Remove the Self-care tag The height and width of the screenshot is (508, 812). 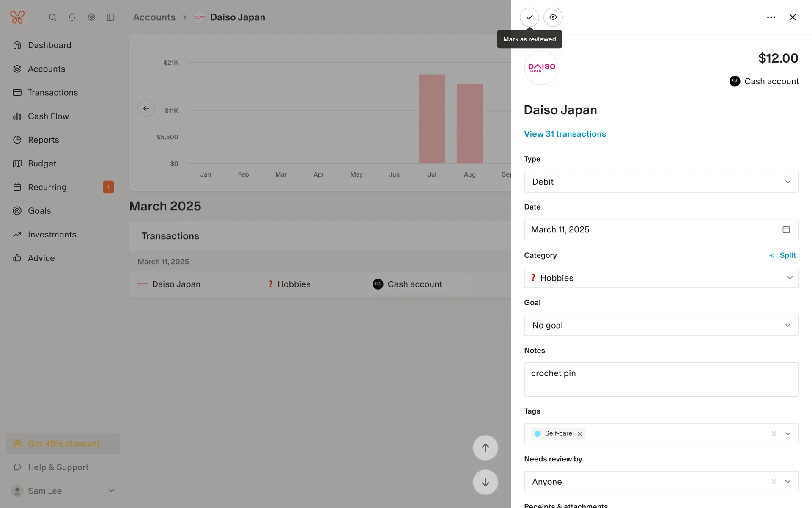click(x=580, y=434)
